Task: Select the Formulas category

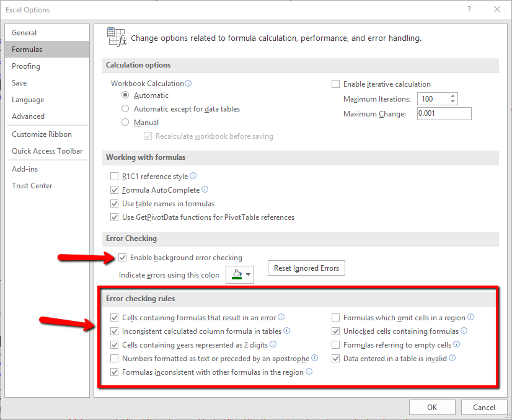Action: pos(47,50)
